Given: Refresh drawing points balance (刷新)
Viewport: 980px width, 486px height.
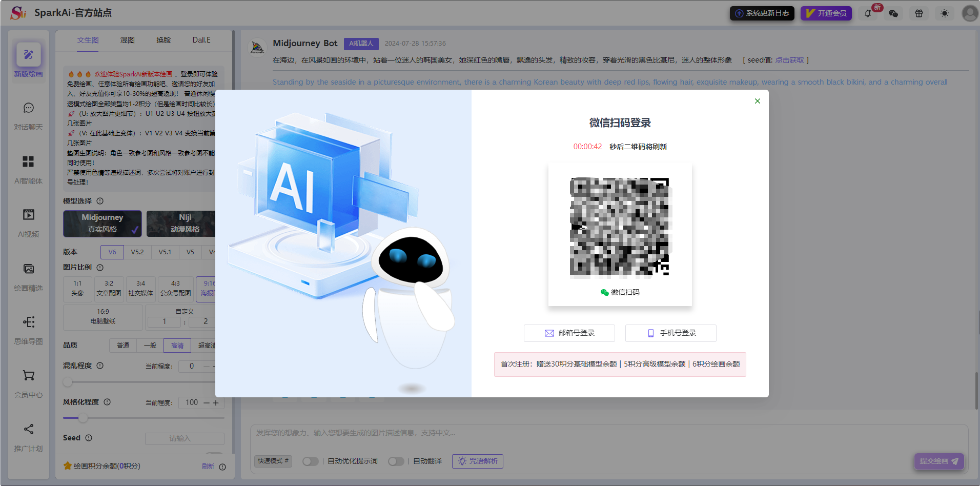Looking at the screenshot, I should pyautogui.click(x=208, y=467).
